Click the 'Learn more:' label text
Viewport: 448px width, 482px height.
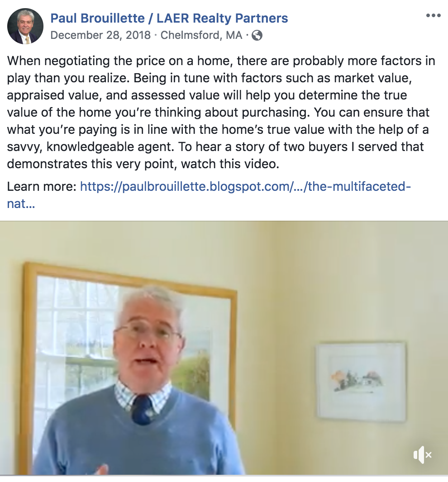[42, 186]
